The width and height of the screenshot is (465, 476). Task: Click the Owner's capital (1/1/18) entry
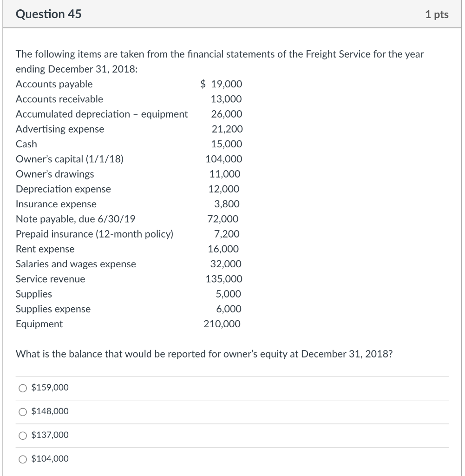pos(68,159)
